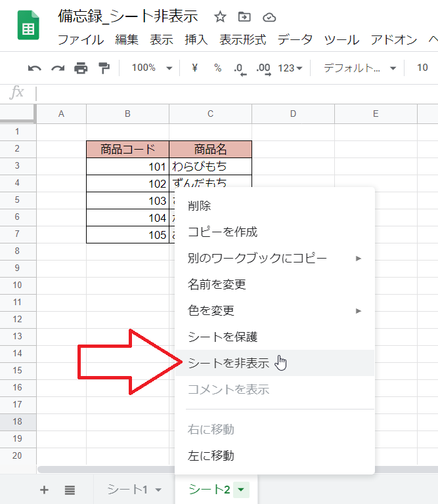Star the document 備忘録_シート非表示
Image resolution: width=438 pixels, height=504 pixels.
pos(220,16)
